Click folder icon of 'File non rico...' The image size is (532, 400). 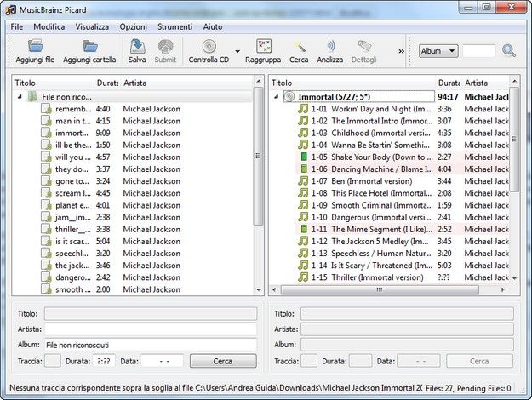32,97
